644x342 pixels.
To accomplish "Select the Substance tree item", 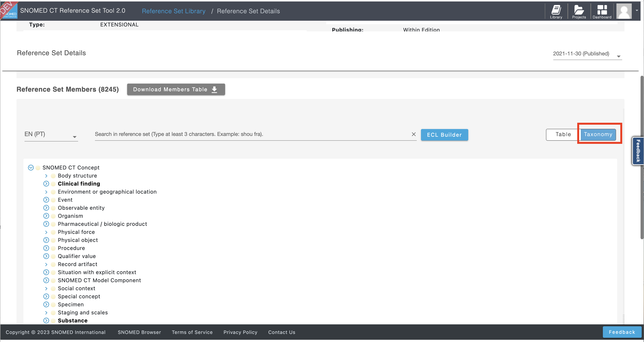I will pyautogui.click(x=73, y=321).
